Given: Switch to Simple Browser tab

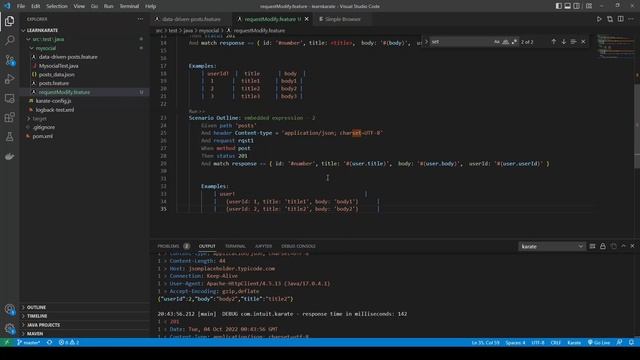Looking at the screenshot, I should click(x=342, y=19).
